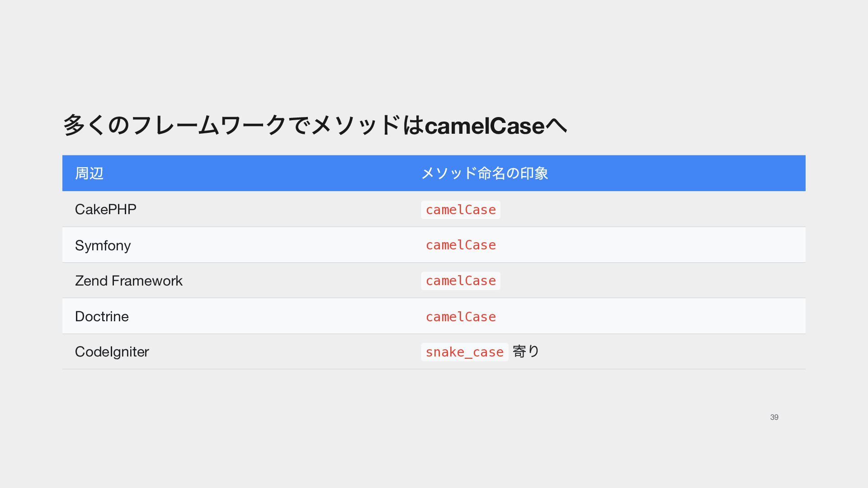Select the 周辺 column header
868x488 pixels.
pyautogui.click(x=89, y=173)
